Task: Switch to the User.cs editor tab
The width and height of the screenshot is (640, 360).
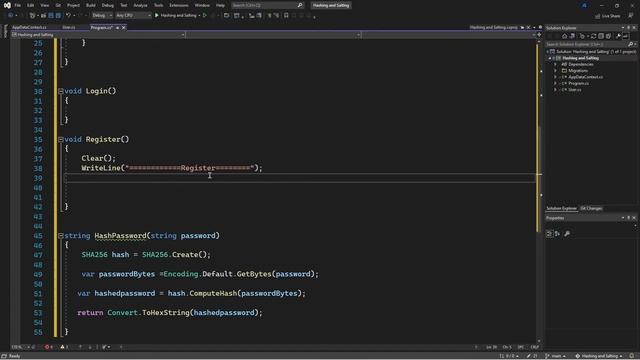Action: [x=69, y=27]
